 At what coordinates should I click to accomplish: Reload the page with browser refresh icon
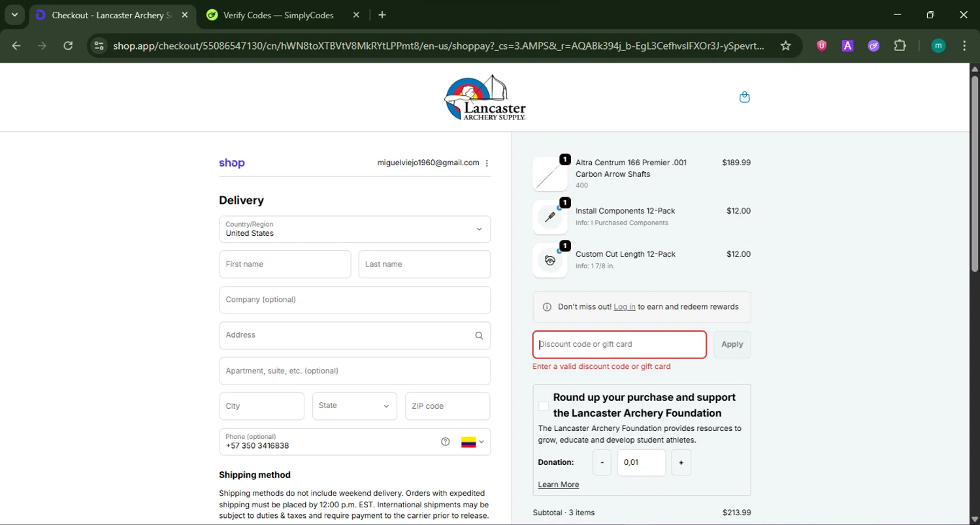68,46
